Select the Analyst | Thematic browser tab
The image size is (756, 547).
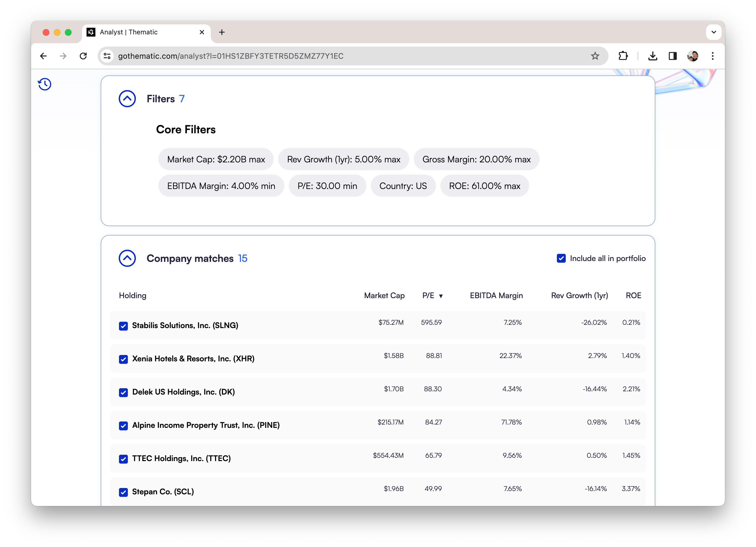click(146, 33)
